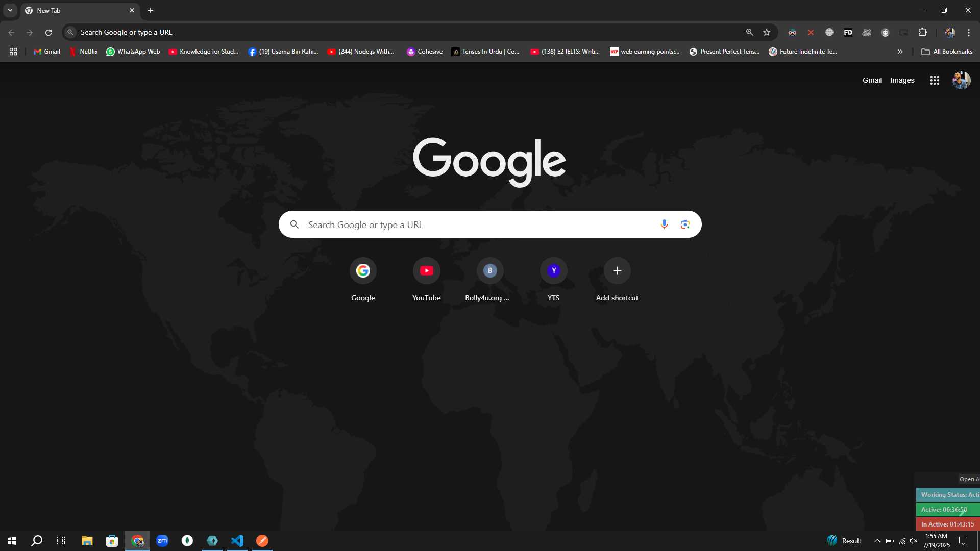
Task: Open web earning points bookmark
Action: point(645,52)
